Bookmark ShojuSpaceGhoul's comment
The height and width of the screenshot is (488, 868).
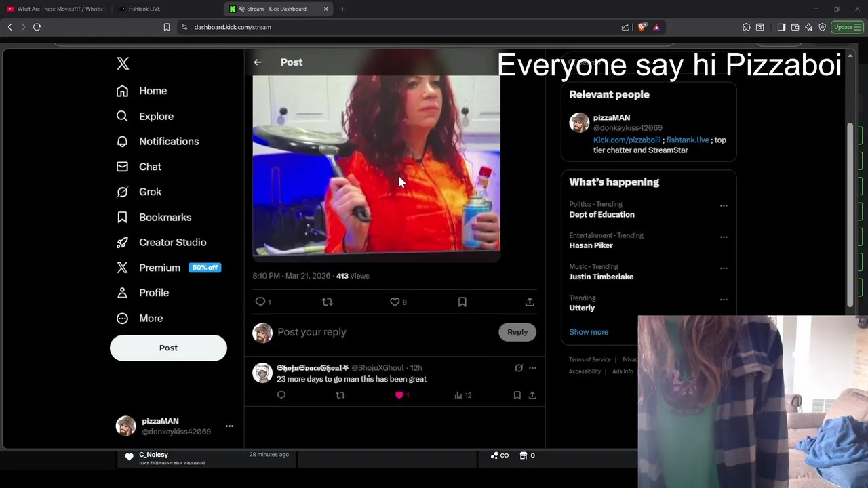[517, 395]
